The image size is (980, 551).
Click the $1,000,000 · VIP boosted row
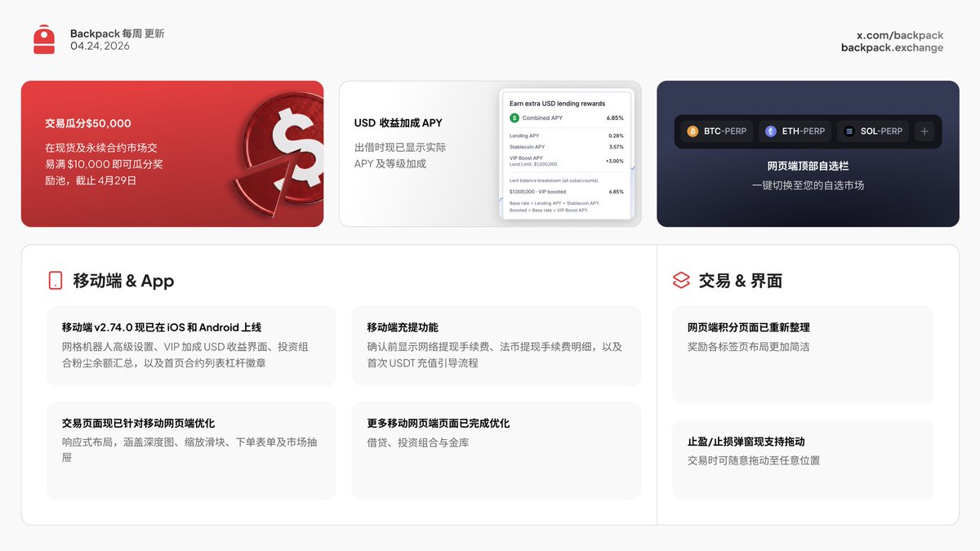(x=566, y=192)
